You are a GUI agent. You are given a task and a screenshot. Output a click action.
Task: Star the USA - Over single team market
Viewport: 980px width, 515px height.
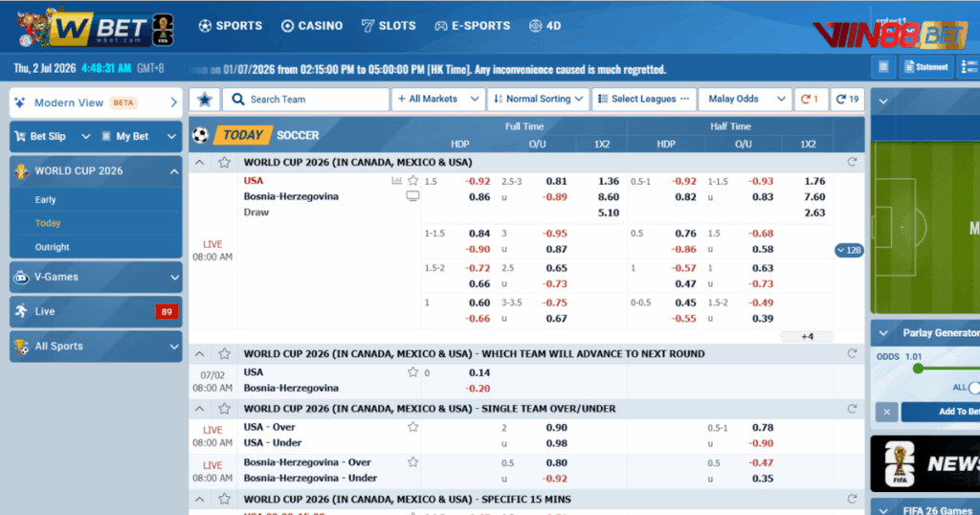[x=412, y=428]
